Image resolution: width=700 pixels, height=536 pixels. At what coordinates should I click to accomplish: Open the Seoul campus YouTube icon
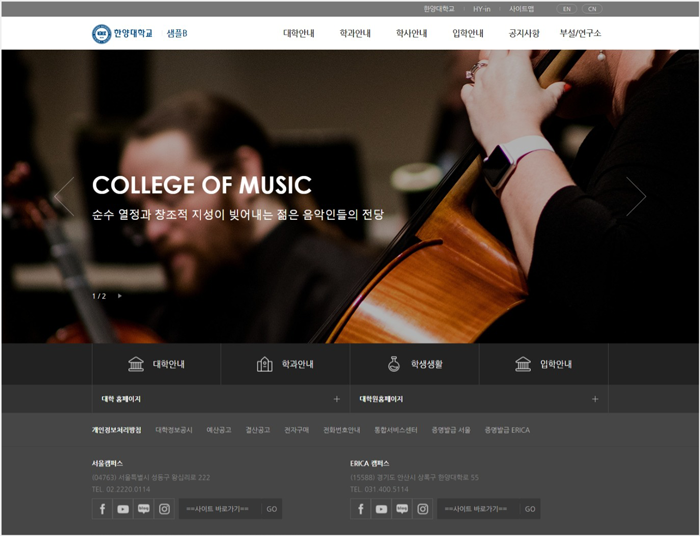[123, 509]
